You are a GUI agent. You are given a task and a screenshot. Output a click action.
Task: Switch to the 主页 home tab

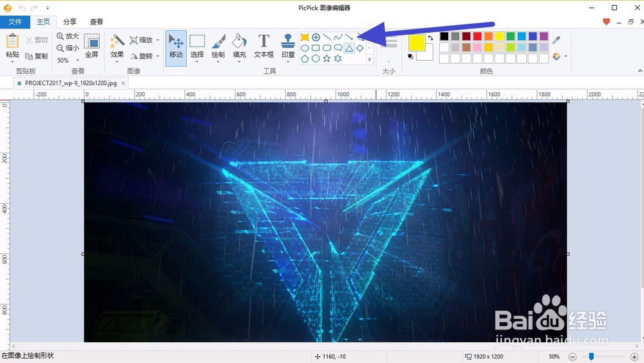pyautogui.click(x=43, y=22)
